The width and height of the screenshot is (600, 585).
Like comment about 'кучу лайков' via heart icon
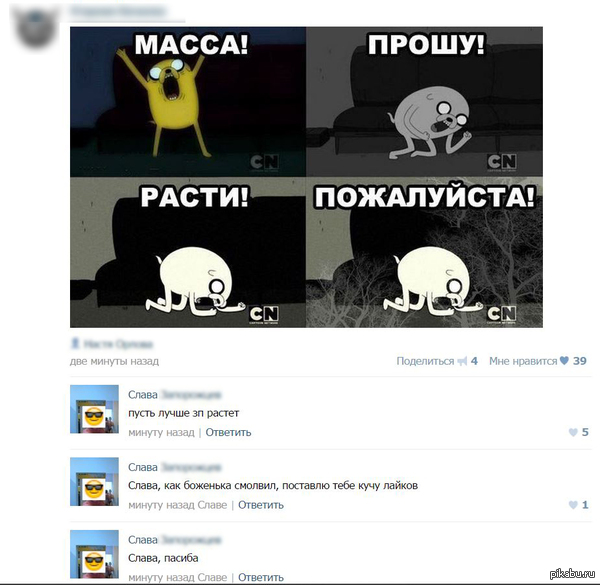click(x=573, y=505)
